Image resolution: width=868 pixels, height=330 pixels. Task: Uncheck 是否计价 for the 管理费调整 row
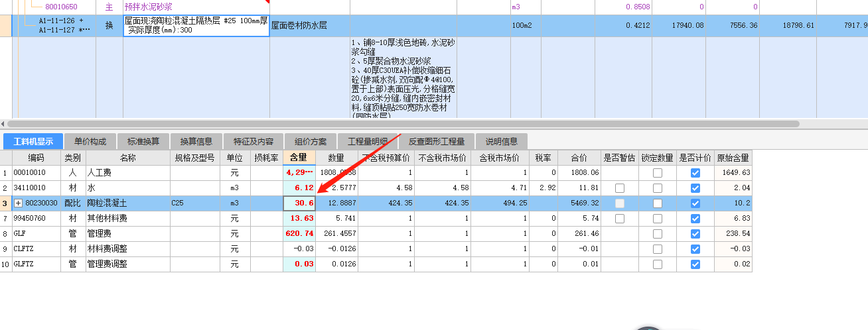(695, 264)
